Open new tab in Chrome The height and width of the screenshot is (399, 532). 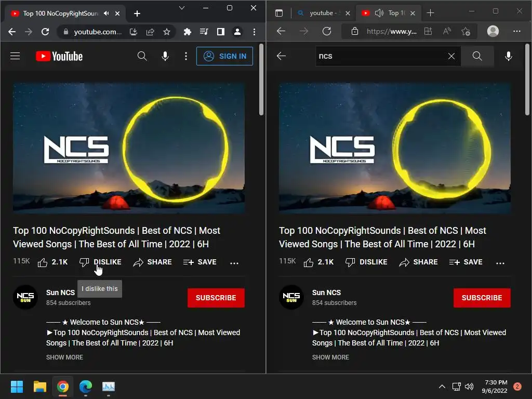(137, 14)
